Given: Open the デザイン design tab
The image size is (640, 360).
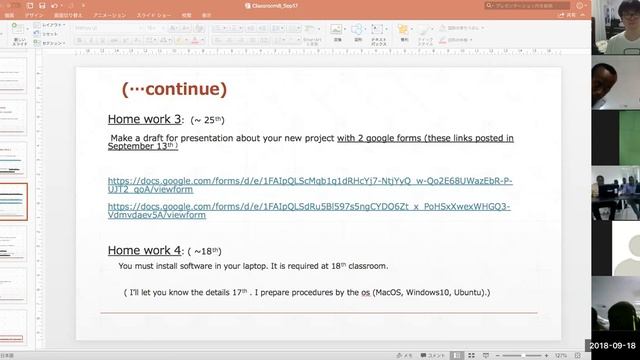Looking at the screenshot, I should click(x=34, y=15).
